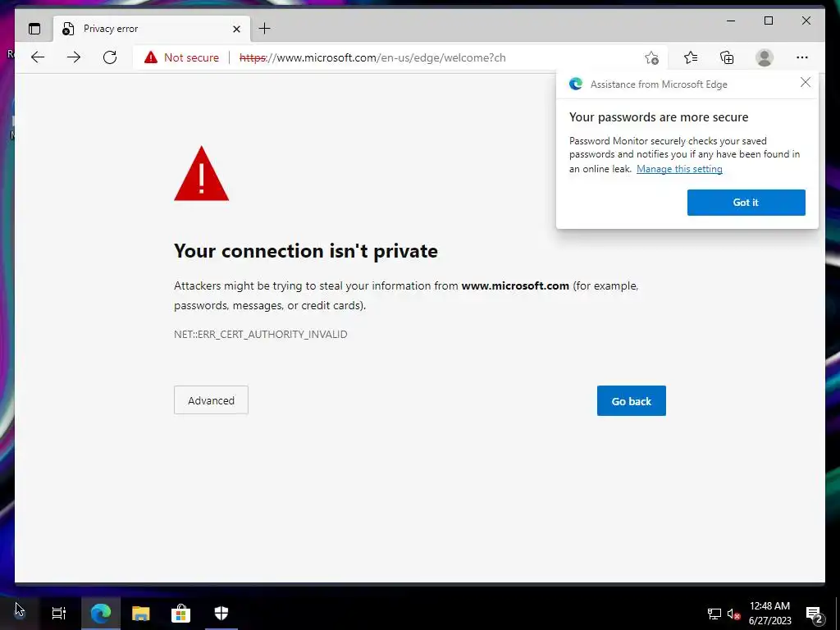Screen dimensions: 840x630
Task: Maximize the Edge window
Action: [768, 21]
